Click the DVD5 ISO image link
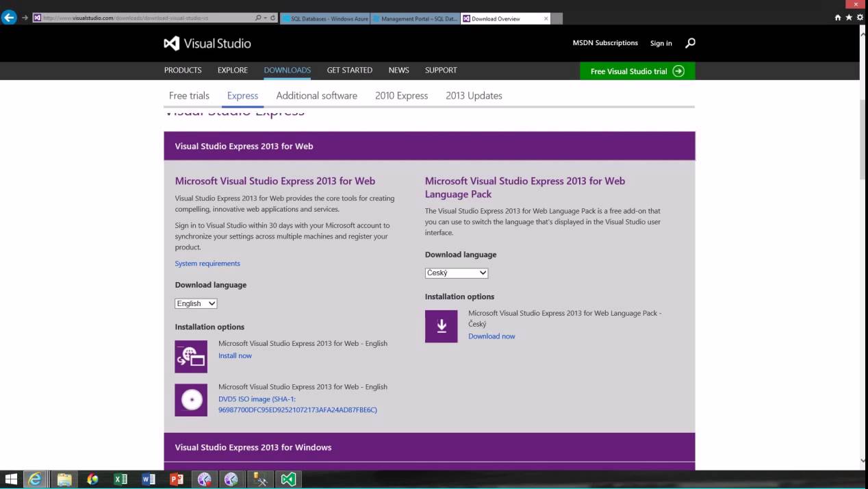 tap(298, 404)
